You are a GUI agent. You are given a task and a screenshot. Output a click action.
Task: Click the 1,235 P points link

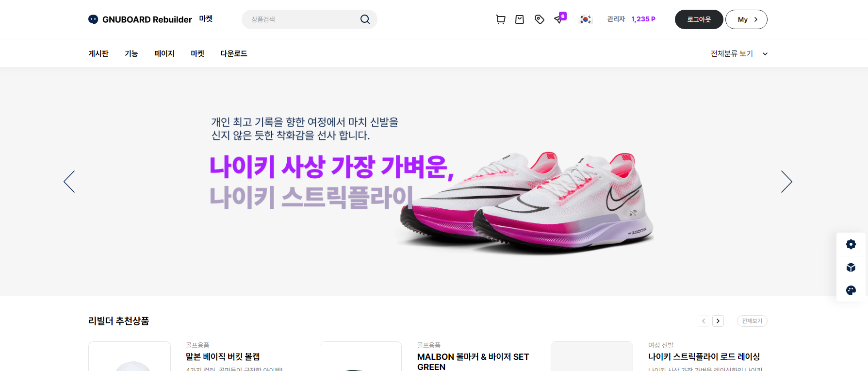coord(643,19)
